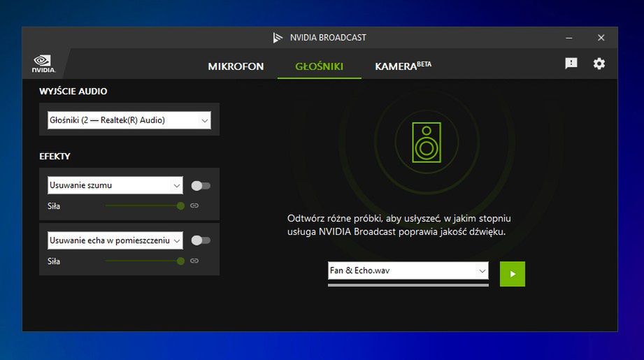Click the WYJŚCIE AUDIO heading
644x360 pixels.
pos(73,91)
